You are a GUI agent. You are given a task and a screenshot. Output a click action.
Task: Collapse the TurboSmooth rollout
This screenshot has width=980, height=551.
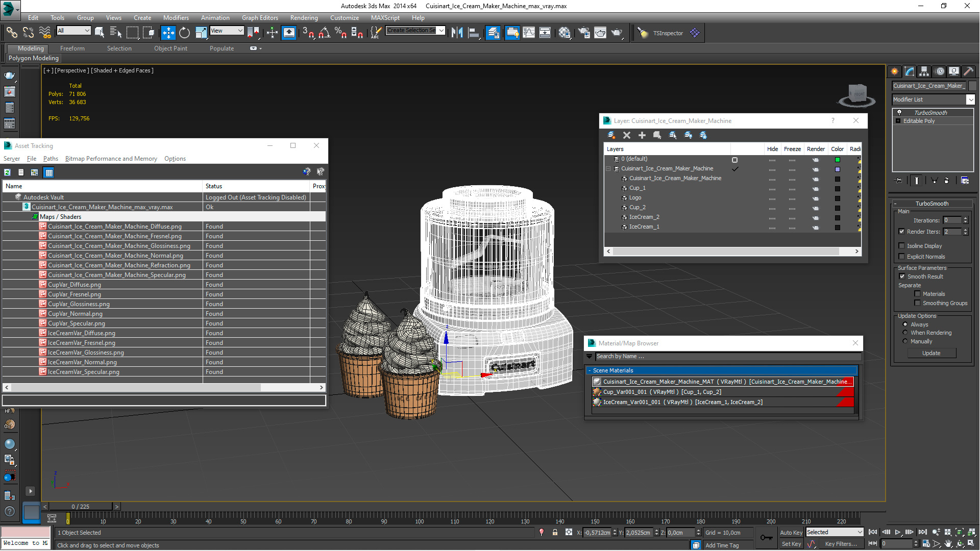click(x=932, y=204)
